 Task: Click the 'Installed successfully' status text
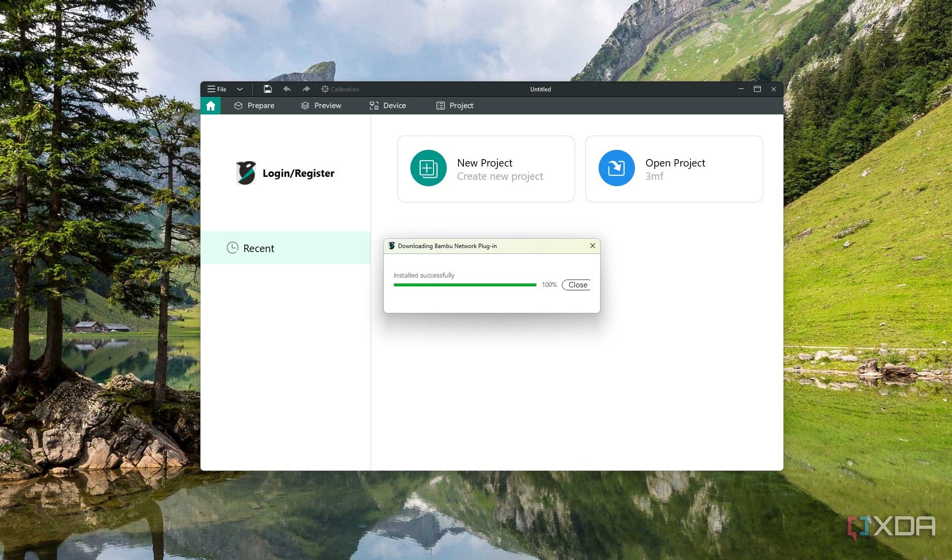pos(424,275)
